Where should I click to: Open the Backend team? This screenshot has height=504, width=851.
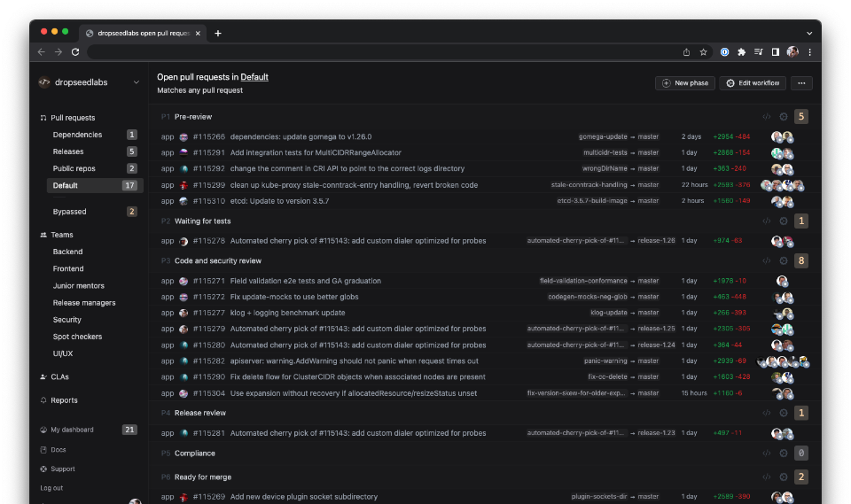pos(68,252)
